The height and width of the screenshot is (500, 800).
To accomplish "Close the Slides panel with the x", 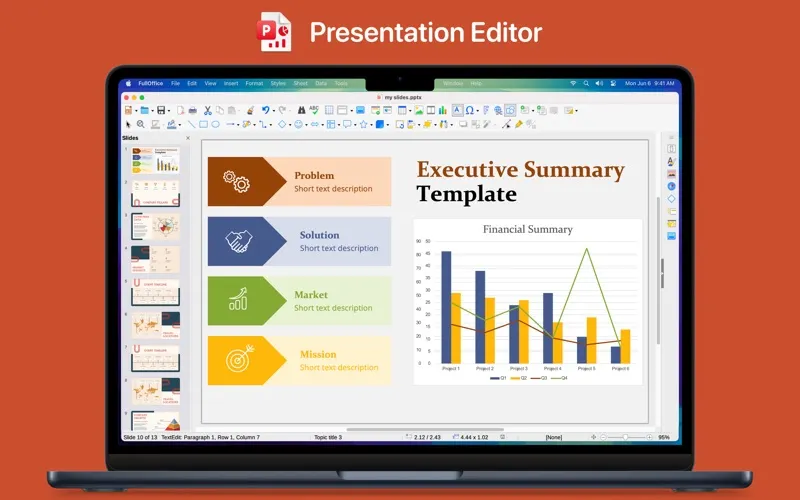I will click(x=188, y=138).
